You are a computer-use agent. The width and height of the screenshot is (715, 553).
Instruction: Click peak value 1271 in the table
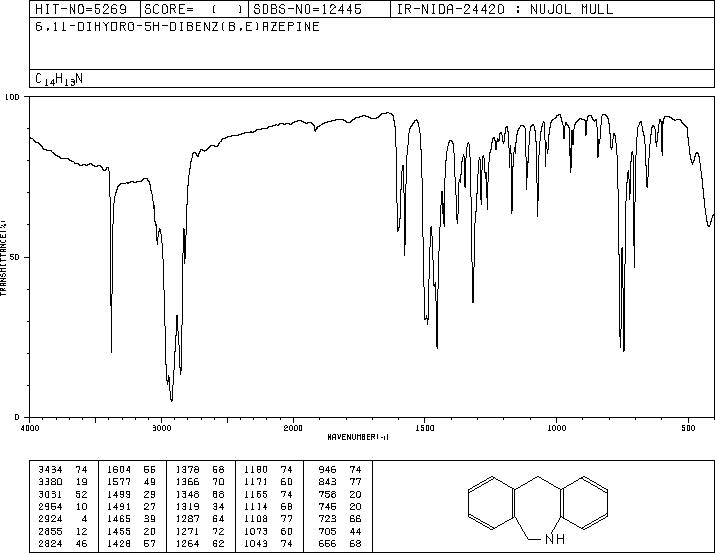point(187,531)
